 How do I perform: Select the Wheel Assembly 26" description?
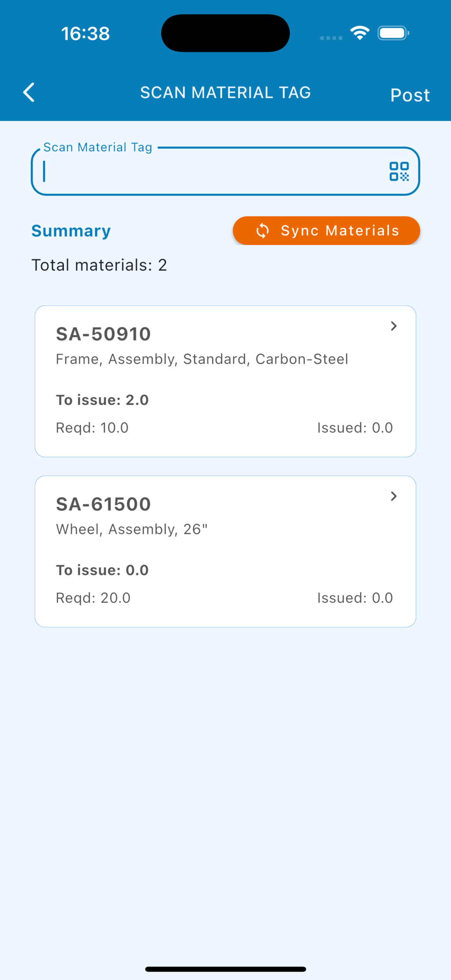tap(132, 529)
